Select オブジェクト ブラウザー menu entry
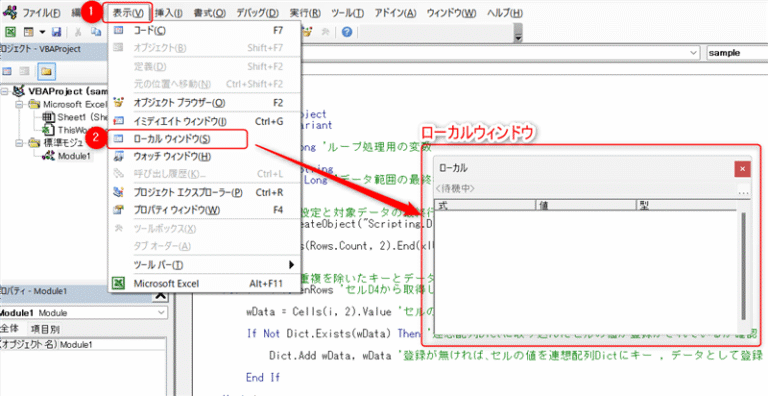This screenshot has height=396, width=768. click(x=179, y=103)
